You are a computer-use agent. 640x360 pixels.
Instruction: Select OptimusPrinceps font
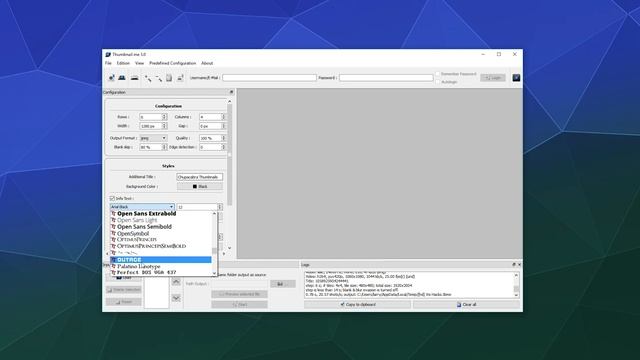pos(161,240)
